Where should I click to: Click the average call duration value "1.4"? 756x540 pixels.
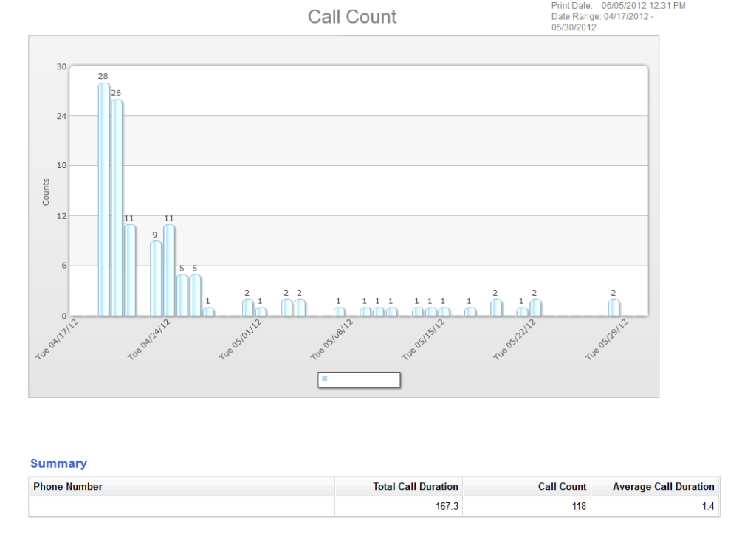point(708,506)
